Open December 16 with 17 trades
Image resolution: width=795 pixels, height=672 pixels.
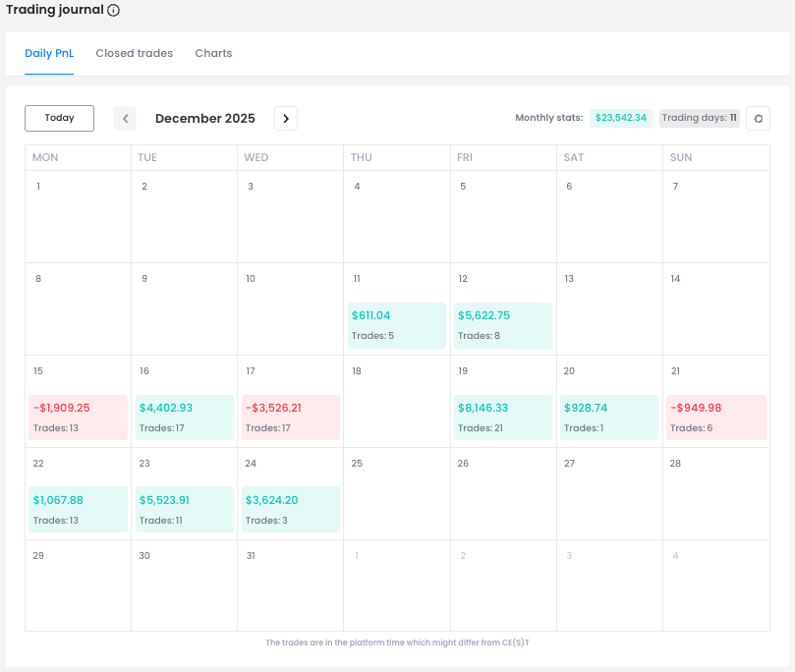tap(183, 417)
